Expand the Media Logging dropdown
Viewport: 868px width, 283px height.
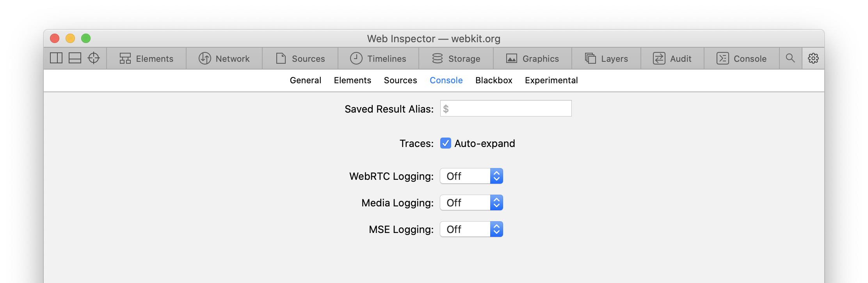coord(471,203)
